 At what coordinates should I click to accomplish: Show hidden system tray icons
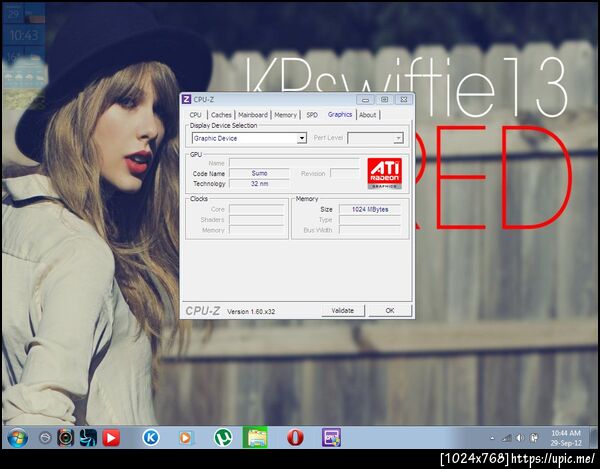[492, 438]
